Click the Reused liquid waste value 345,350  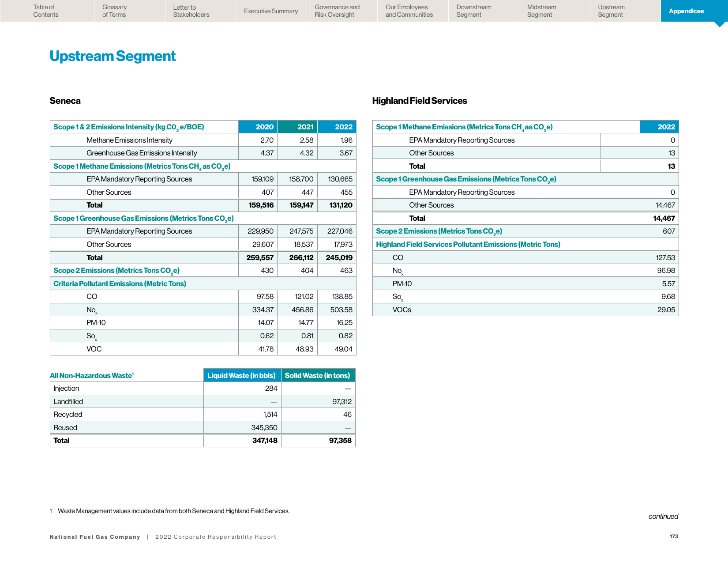(x=264, y=427)
